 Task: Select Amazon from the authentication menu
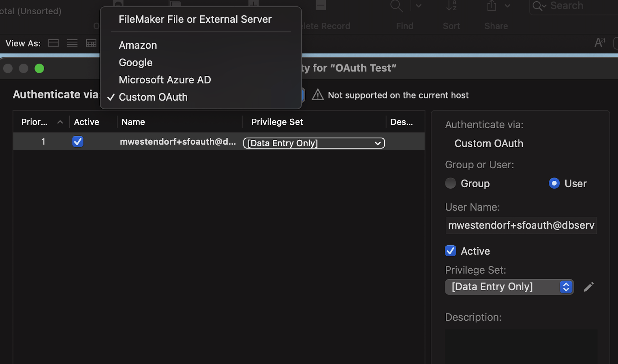(138, 45)
